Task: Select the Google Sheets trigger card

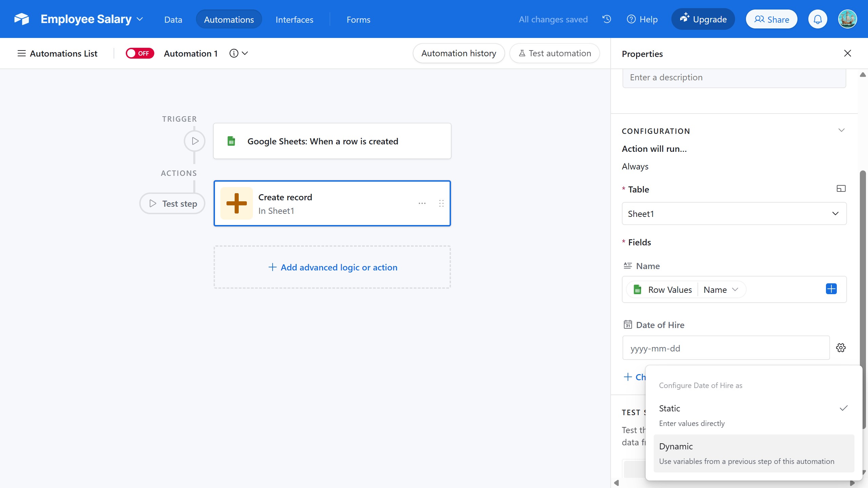Action: point(332,141)
